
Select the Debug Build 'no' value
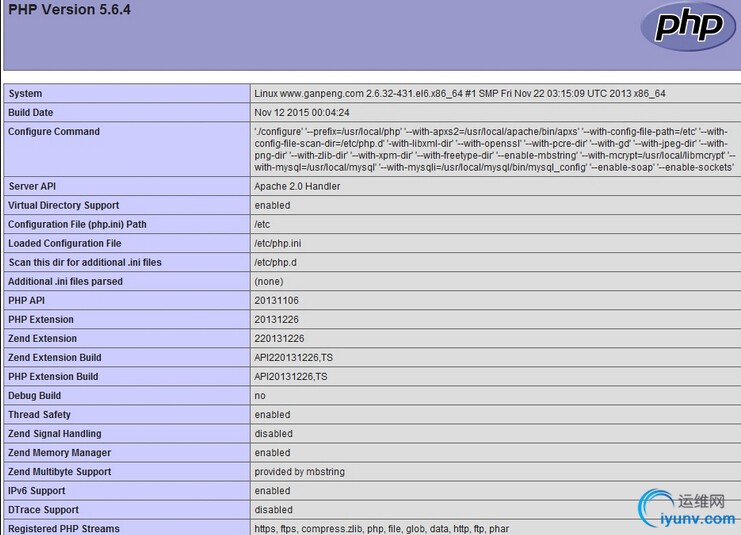[x=260, y=396]
